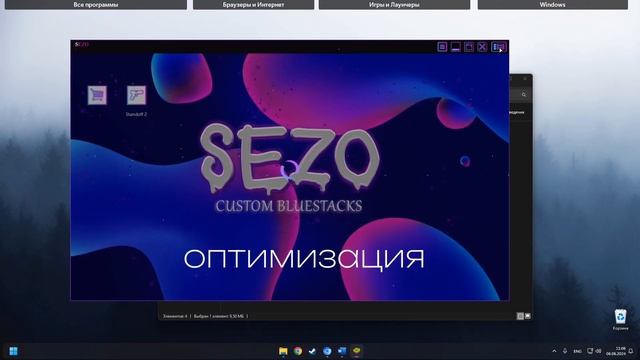
Task: Open the 'Windows' tab
Action: 553,4
